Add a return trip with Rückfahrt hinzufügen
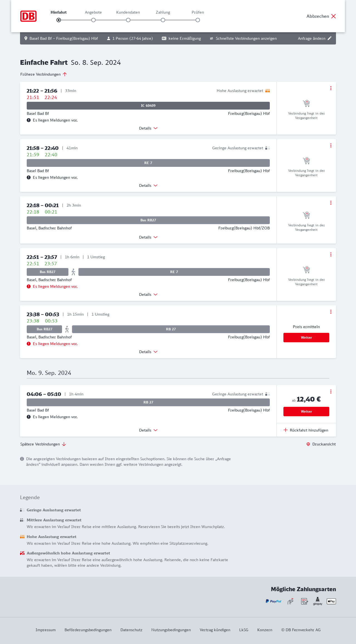 [x=306, y=430]
